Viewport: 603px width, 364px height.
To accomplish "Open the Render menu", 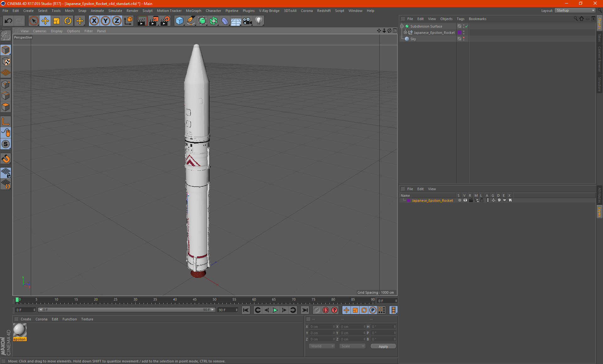I will click(x=132, y=11).
